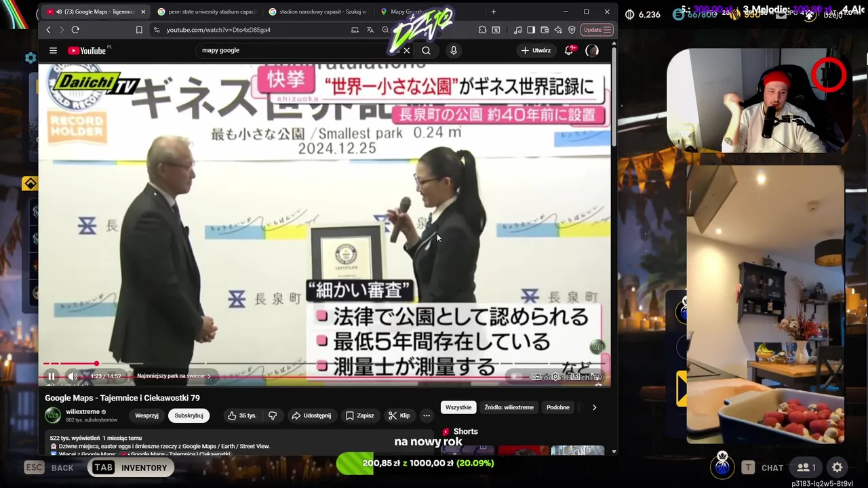
Task: Open the browser extensions puzzle icon
Action: coord(482,30)
